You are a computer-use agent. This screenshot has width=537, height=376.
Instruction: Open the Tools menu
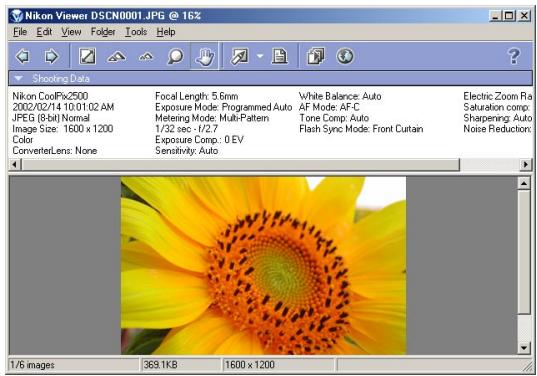[136, 32]
